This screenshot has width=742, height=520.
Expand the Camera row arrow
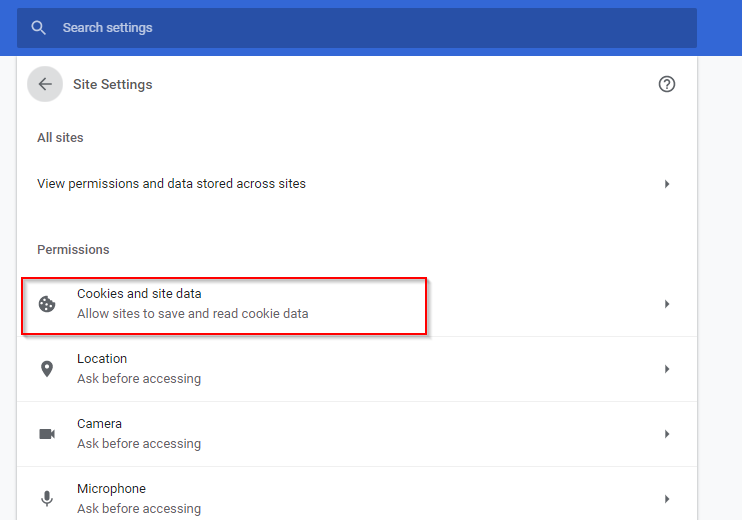[666, 434]
